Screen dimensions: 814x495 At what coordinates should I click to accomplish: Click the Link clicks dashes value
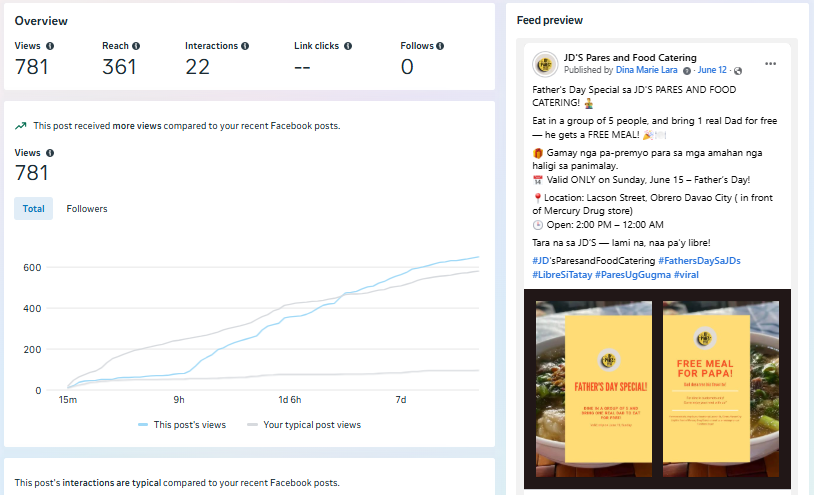point(302,67)
